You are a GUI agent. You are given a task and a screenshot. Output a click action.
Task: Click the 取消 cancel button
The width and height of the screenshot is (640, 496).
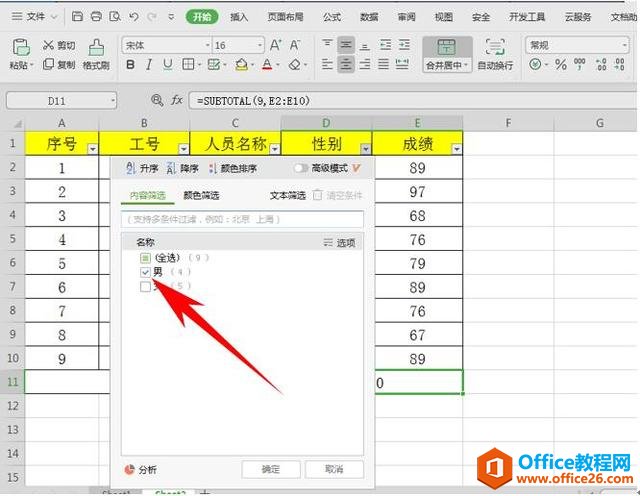[x=334, y=469]
